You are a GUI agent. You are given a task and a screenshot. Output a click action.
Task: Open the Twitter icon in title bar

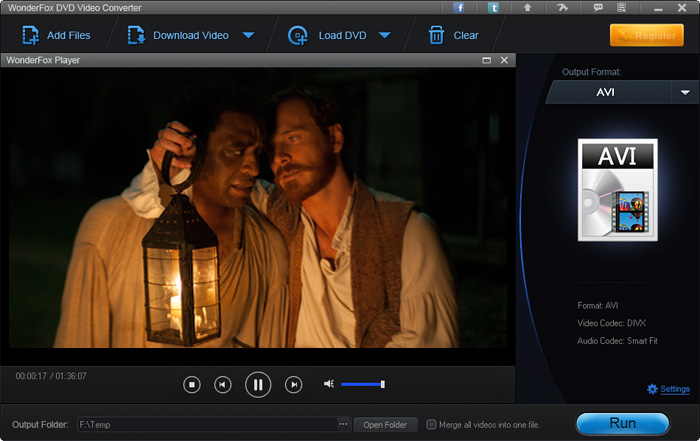(493, 8)
